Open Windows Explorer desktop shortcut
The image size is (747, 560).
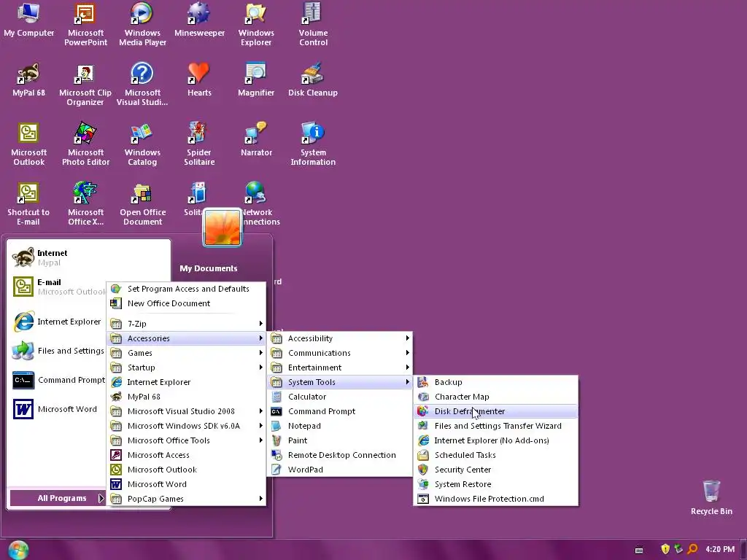click(256, 24)
